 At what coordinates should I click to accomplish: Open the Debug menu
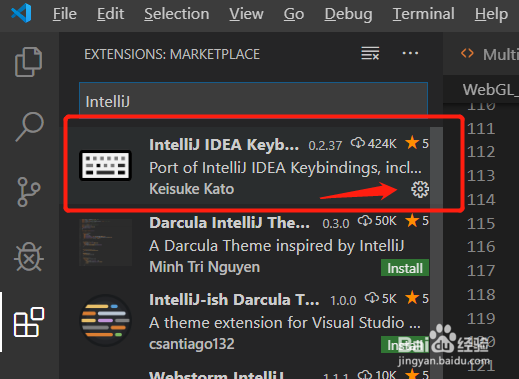[x=348, y=14]
